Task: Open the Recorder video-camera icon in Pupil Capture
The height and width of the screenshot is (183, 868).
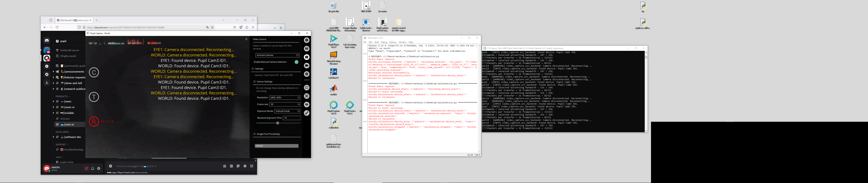Action: (306, 65)
